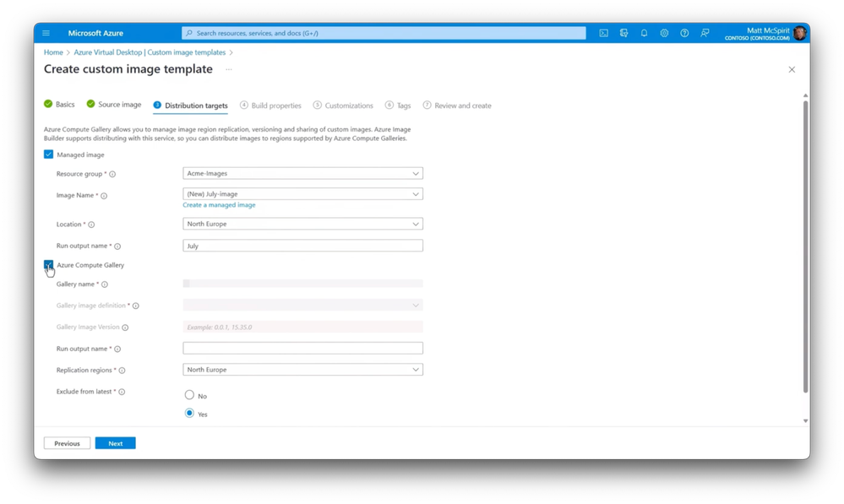
Task: Click the Run output name field containing July
Action: coord(302,246)
